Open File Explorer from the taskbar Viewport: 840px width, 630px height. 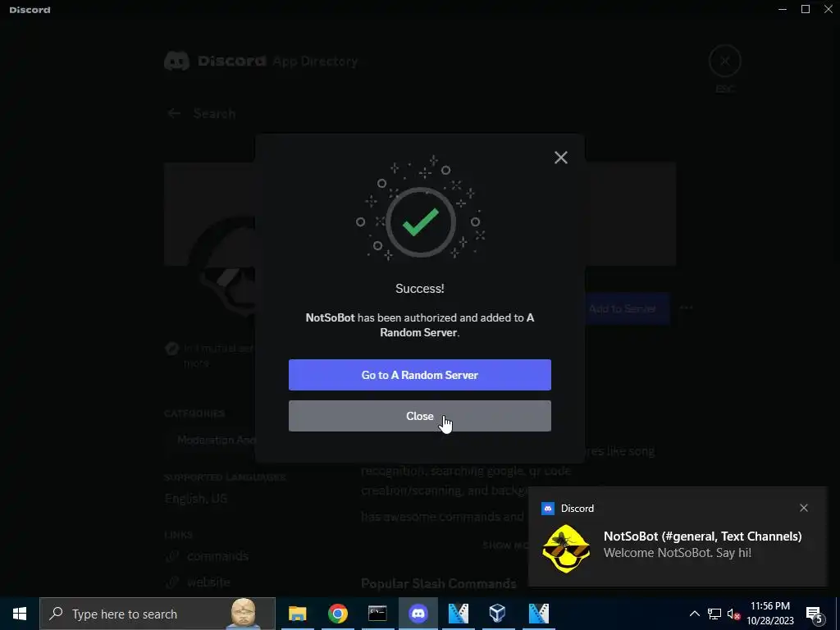pos(297,614)
